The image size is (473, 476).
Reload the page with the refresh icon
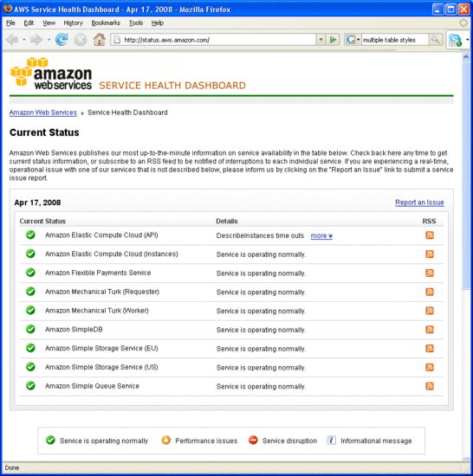pyautogui.click(x=62, y=40)
